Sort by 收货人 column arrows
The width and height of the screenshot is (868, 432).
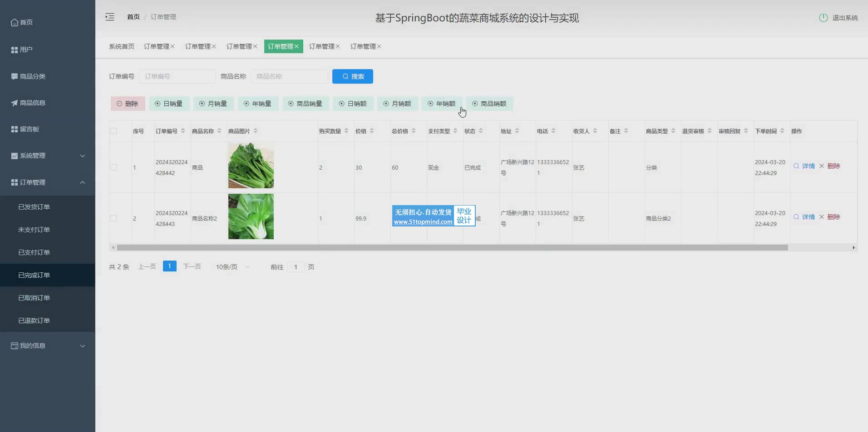[595, 131]
